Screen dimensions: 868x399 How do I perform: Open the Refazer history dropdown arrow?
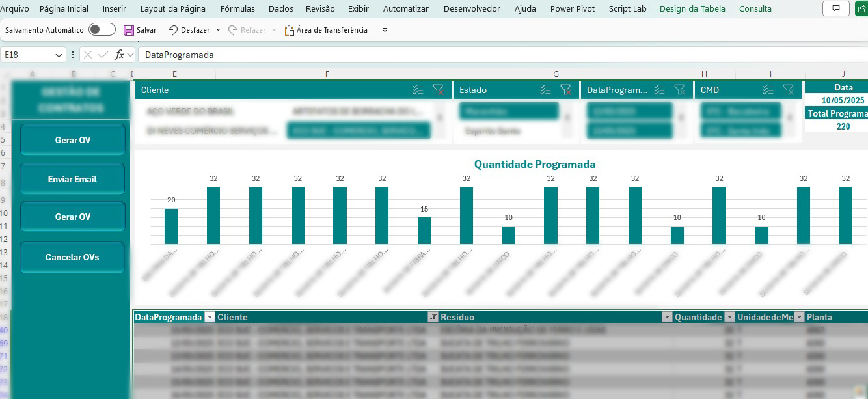coord(274,30)
